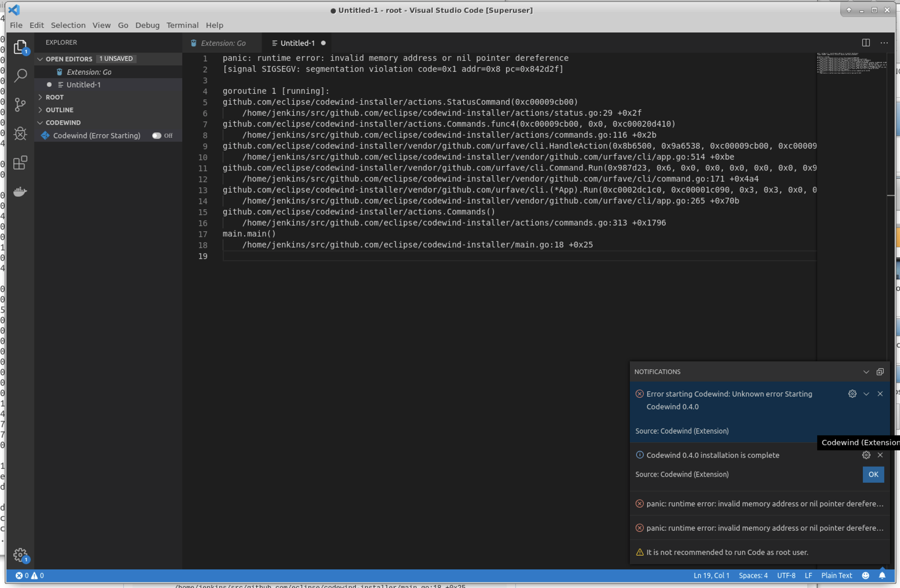Collapse the Open Editors section
This screenshot has height=588, width=900.
click(39, 58)
